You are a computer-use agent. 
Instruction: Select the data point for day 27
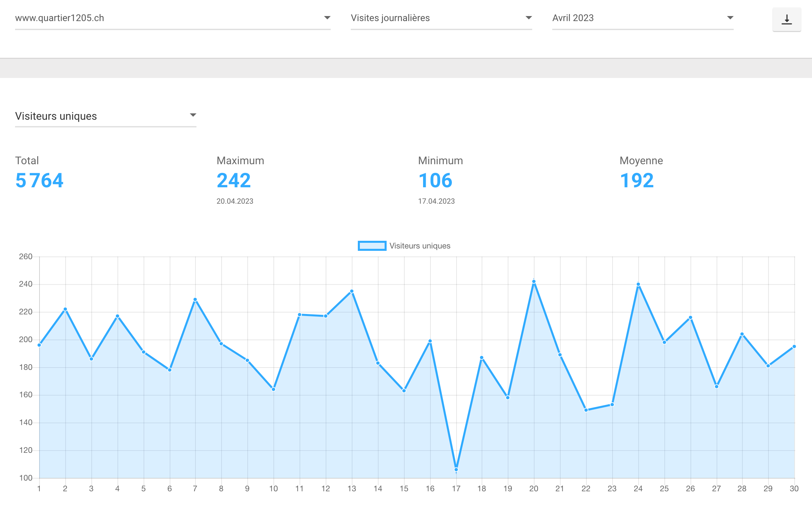point(717,387)
